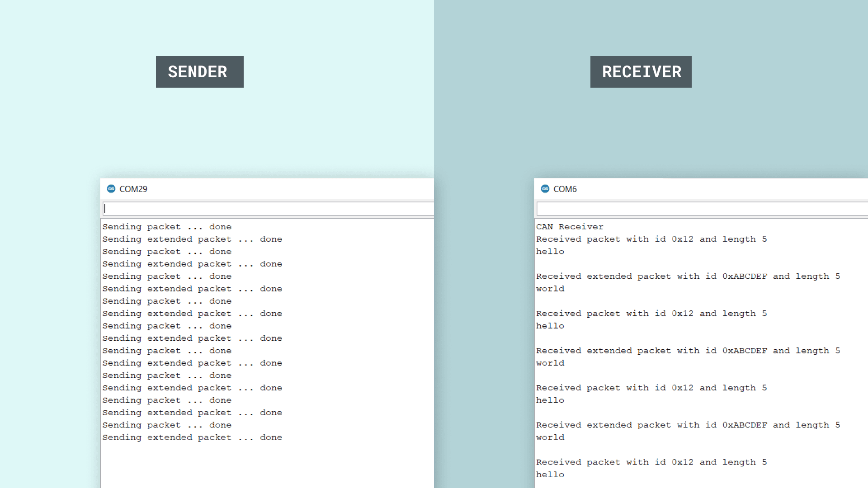This screenshot has width=868, height=488.
Task: Click empty title bar area of COM6 window
Action: tap(723, 189)
